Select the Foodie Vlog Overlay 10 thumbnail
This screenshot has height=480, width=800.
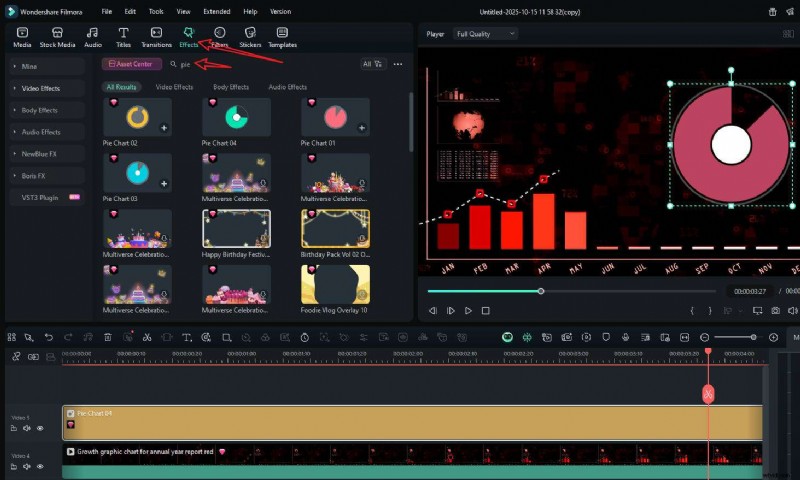[335, 284]
